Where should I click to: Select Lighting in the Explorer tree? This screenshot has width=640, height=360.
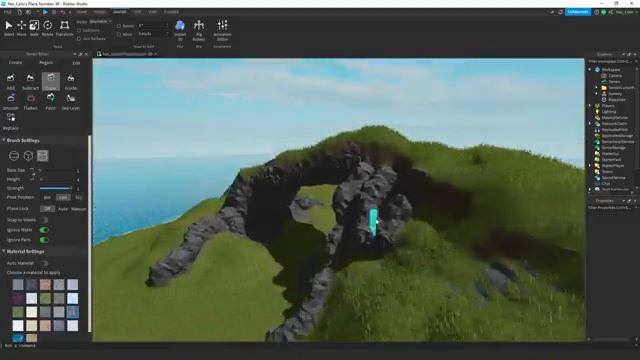point(609,112)
